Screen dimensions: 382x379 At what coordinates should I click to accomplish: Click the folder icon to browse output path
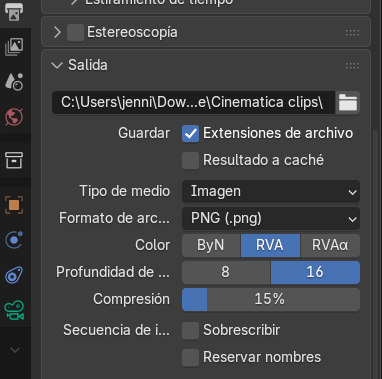348,102
